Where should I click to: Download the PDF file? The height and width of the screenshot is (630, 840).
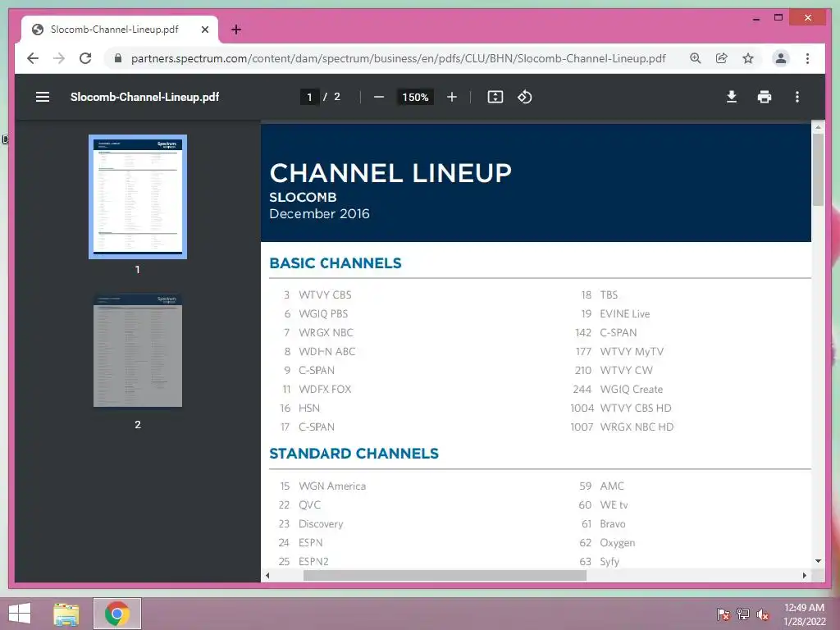tap(731, 97)
